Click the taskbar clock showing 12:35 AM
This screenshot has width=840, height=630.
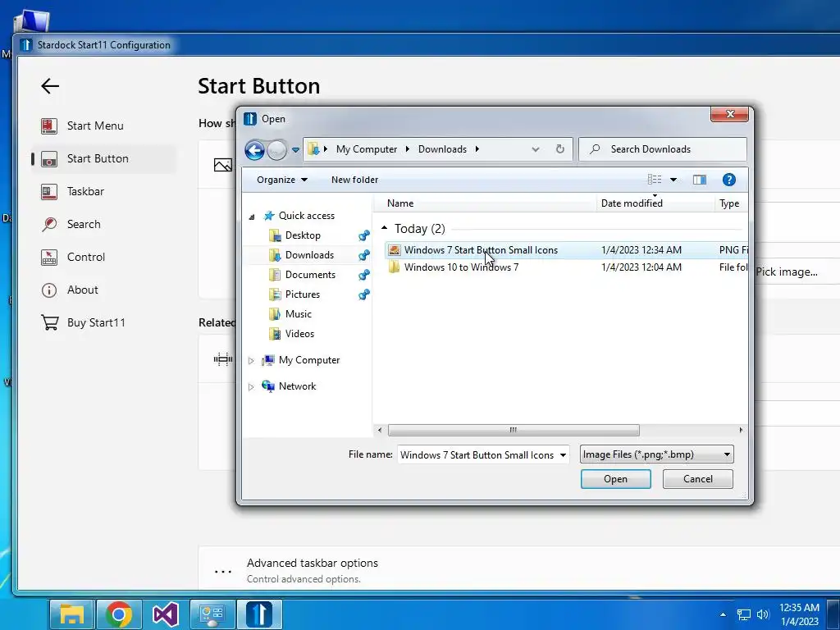click(799, 614)
